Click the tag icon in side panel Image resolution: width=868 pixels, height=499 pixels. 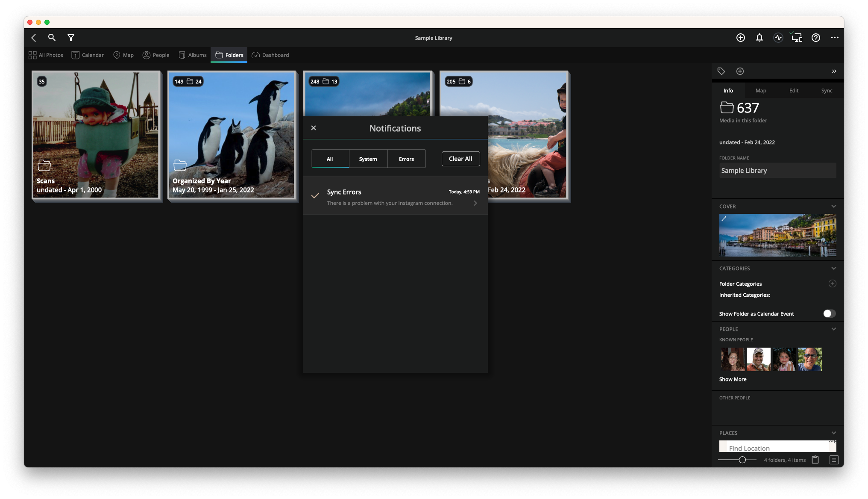tap(721, 71)
